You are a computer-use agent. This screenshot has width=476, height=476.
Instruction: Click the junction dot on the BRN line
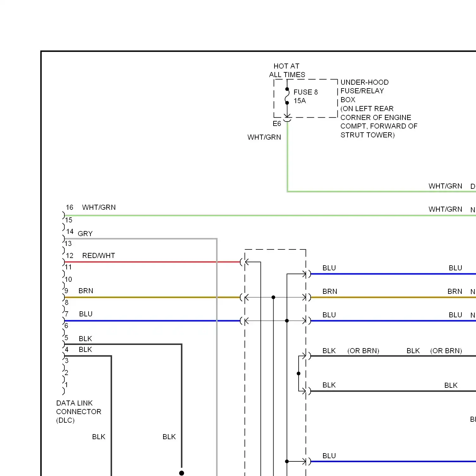click(273, 297)
